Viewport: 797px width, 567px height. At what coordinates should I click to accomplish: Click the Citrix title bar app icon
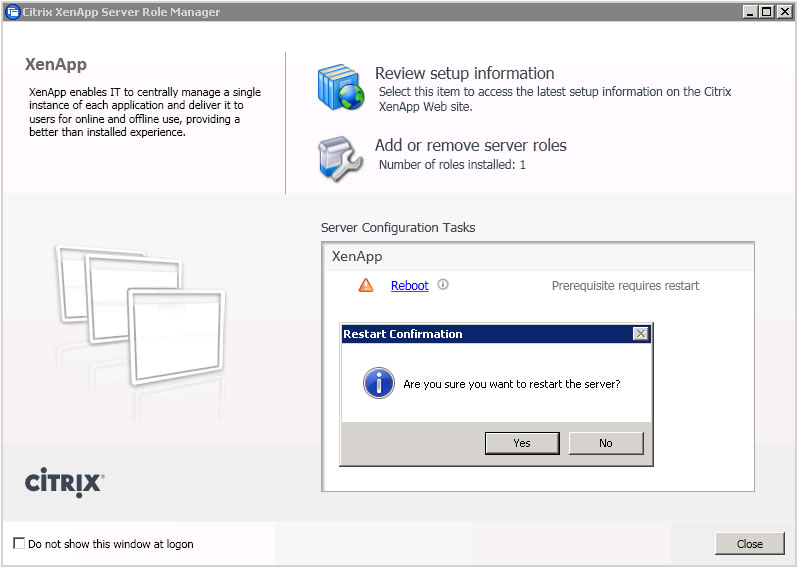pyautogui.click(x=13, y=12)
